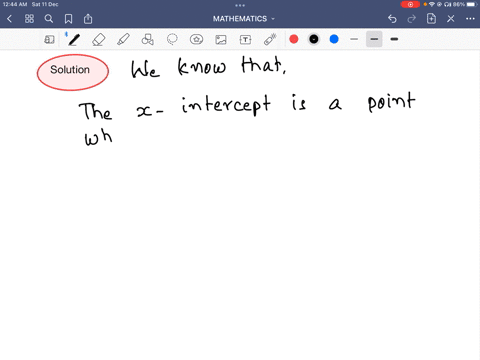
Task: Select the Pen tool
Action: click(74, 39)
